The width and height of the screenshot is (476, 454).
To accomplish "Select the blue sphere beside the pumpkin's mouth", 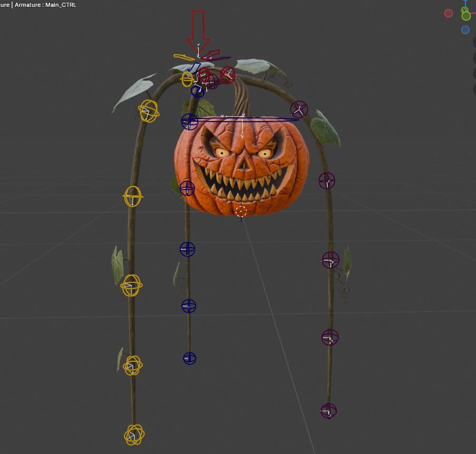I will (187, 188).
